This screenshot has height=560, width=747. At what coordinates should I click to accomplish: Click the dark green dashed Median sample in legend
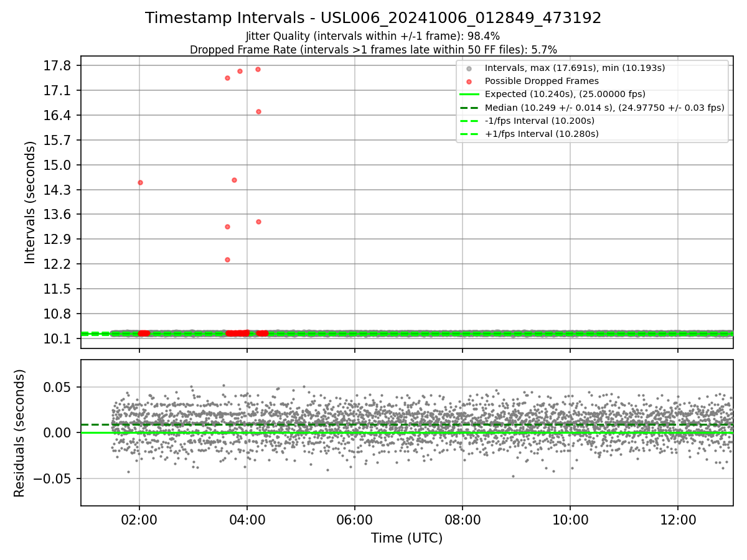coord(469,108)
